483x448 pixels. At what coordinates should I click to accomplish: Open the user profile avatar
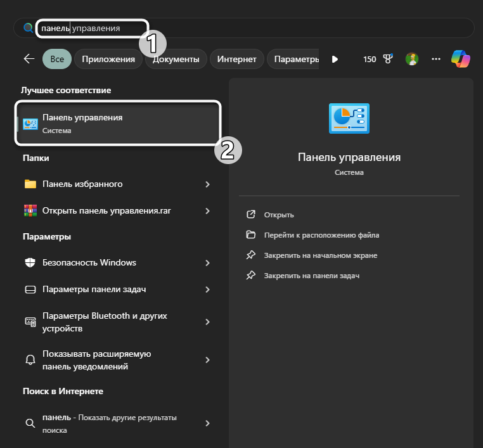(x=412, y=59)
